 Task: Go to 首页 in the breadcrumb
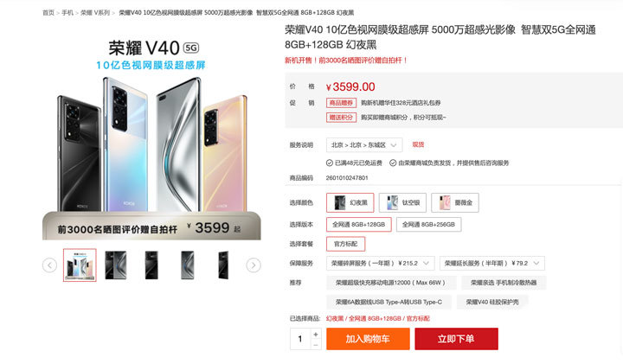[48, 13]
